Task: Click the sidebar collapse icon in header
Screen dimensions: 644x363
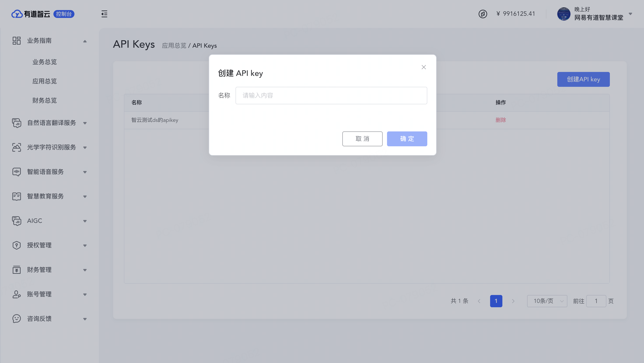Action: click(x=104, y=14)
